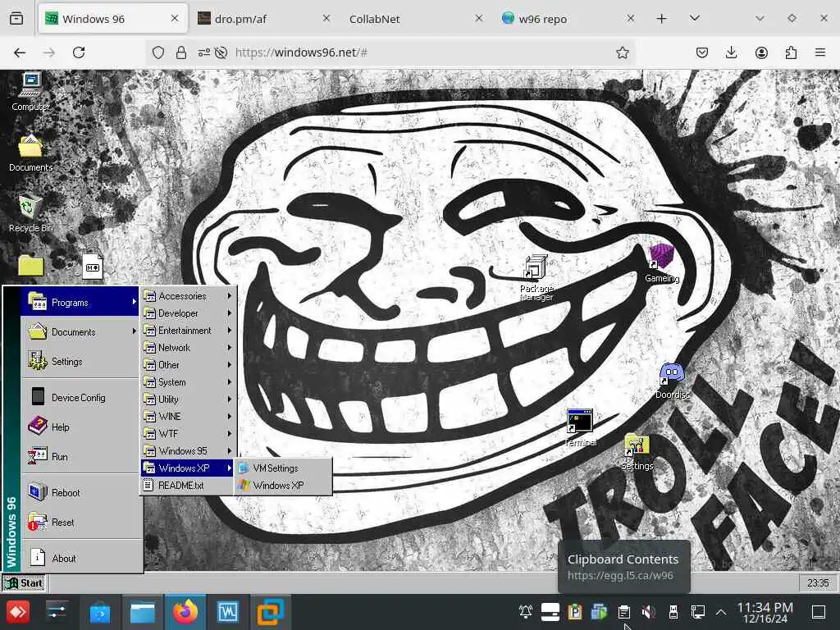
Task: Open the notifications bell tray icon
Action: (x=526, y=611)
